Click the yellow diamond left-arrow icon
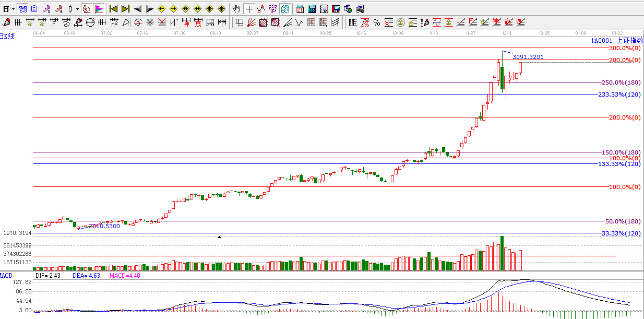Viewport: 644px width, 319px height. point(161,9)
